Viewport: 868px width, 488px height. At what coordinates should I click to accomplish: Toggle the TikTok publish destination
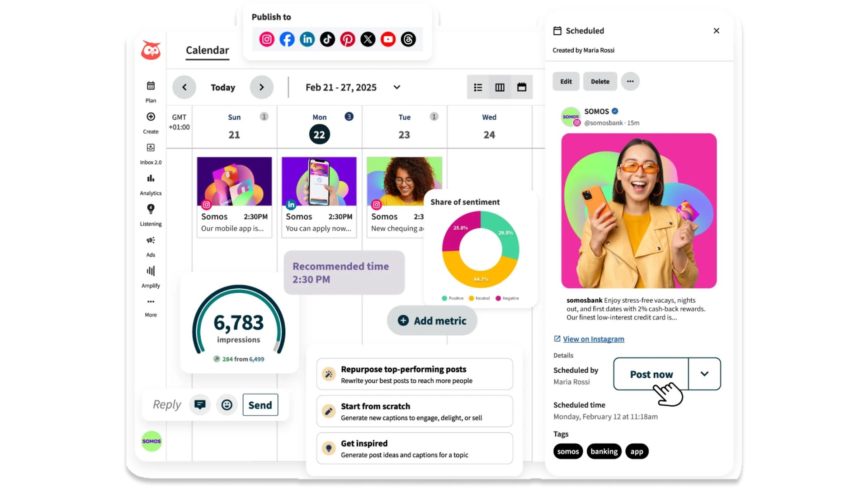coord(327,39)
